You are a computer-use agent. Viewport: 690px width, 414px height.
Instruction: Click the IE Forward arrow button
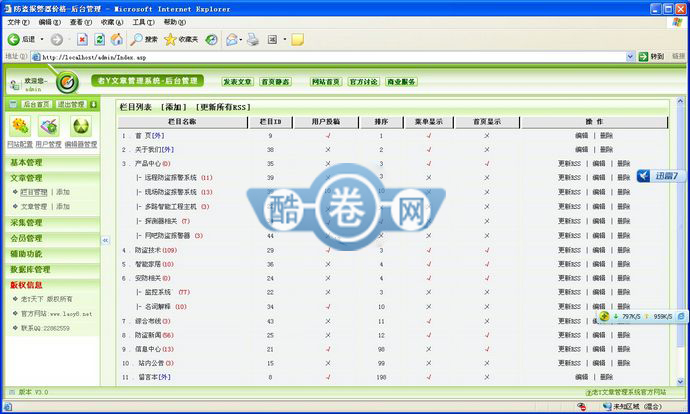click(x=56, y=40)
